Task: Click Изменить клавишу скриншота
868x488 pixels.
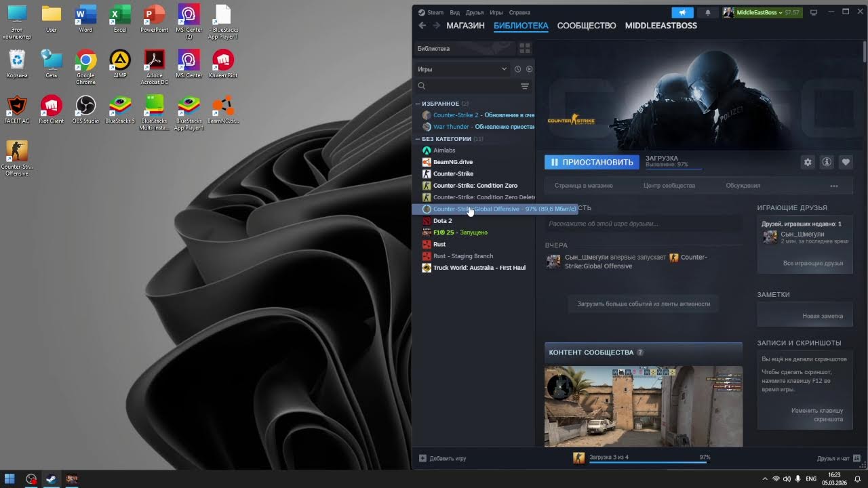Action: coord(817,415)
